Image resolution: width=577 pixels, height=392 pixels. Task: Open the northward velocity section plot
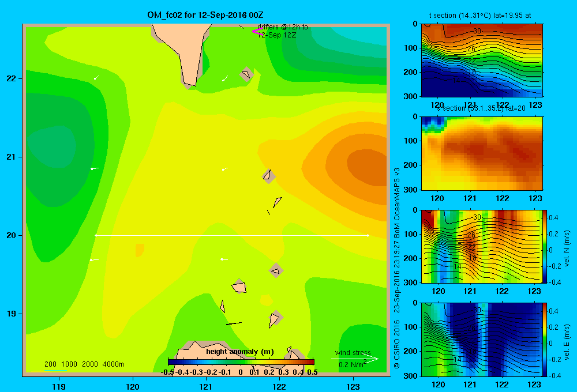point(481,246)
